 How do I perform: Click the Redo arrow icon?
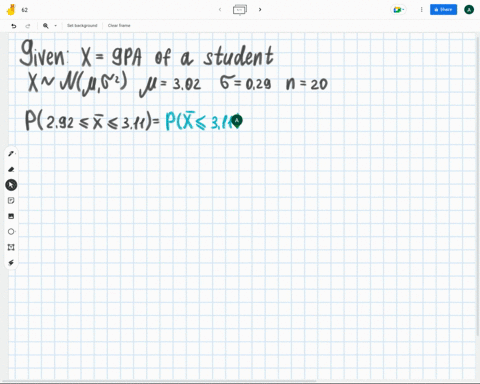(x=28, y=26)
